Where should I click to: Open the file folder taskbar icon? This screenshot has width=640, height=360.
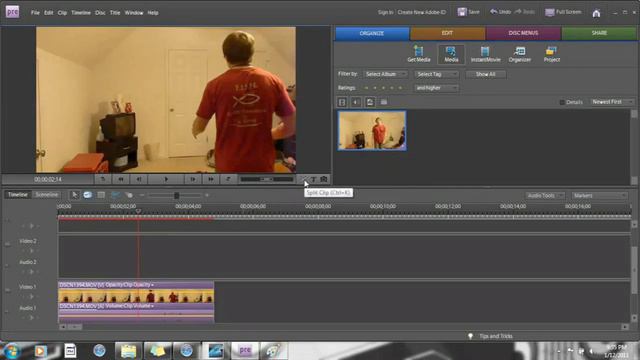[128, 351]
